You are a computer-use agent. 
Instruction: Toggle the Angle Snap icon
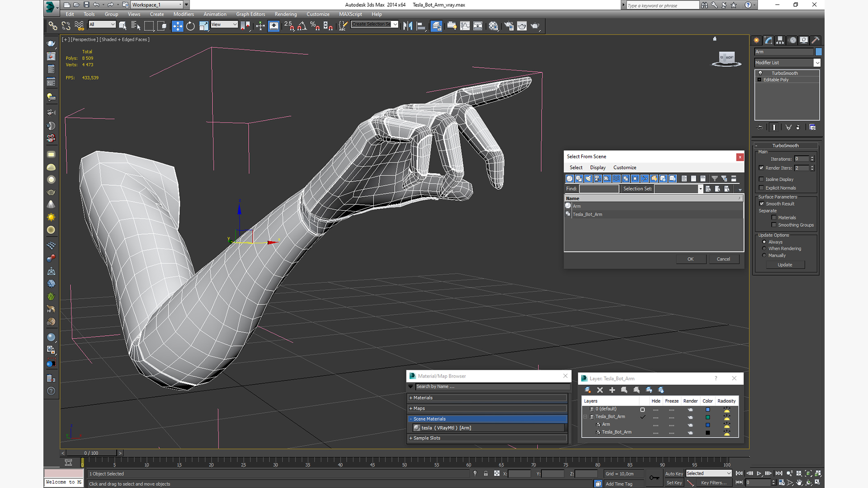302,26
